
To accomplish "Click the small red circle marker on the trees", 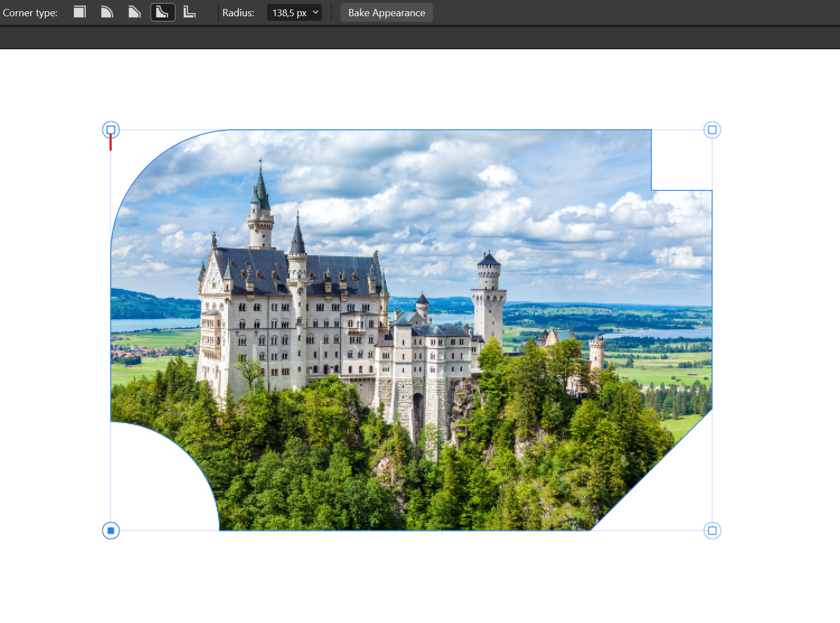I will tap(220, 421).
